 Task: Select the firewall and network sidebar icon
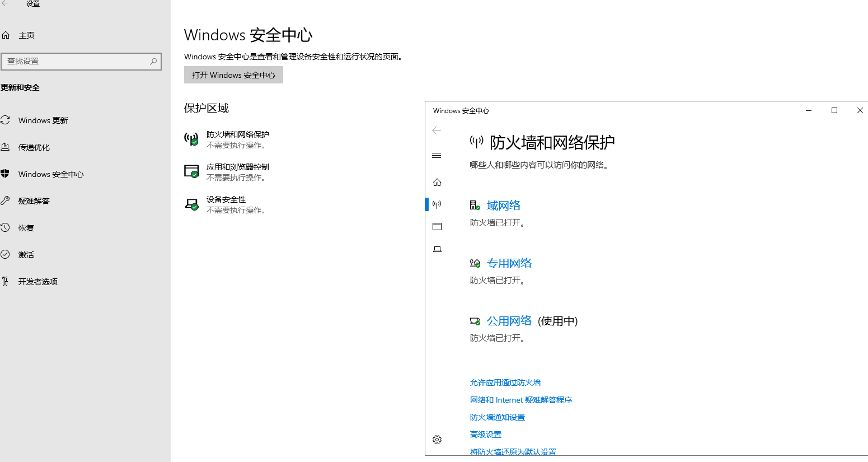click(437, 204)
